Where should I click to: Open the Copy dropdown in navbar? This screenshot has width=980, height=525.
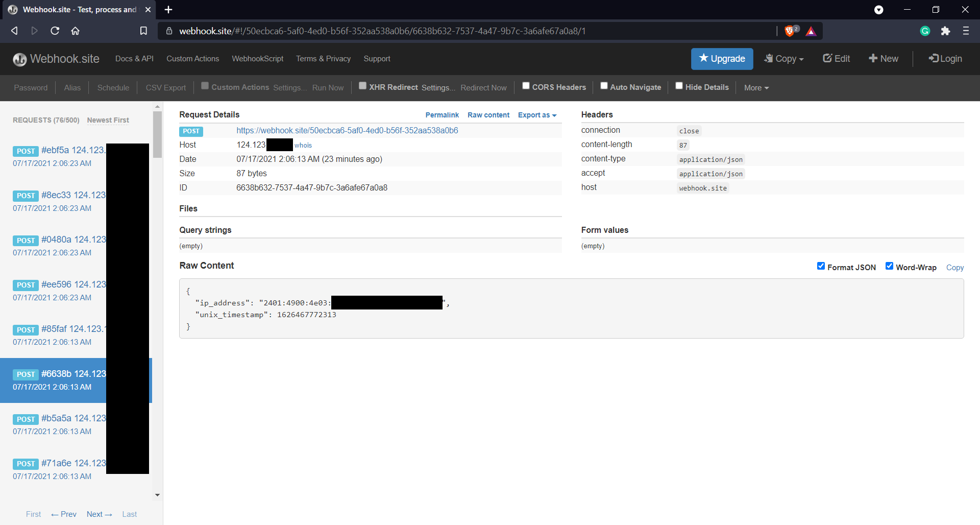(x=784, y=59)
